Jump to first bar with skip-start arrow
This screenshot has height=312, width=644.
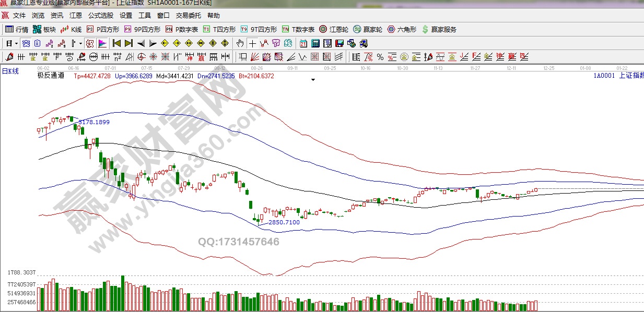116,43
